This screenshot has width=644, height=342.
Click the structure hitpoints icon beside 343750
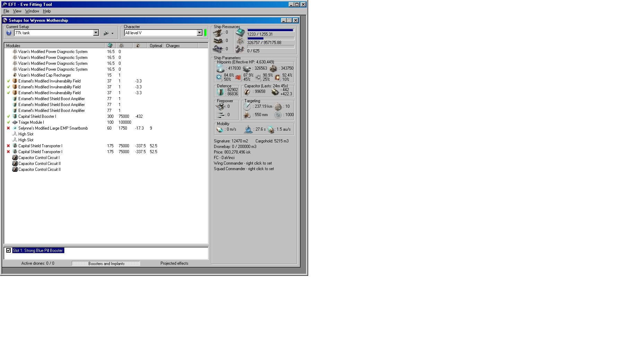(273, 69)
